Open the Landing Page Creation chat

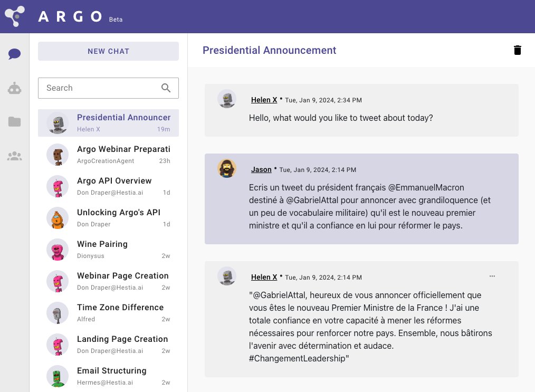pyautogui.click(x=108, y=345)
